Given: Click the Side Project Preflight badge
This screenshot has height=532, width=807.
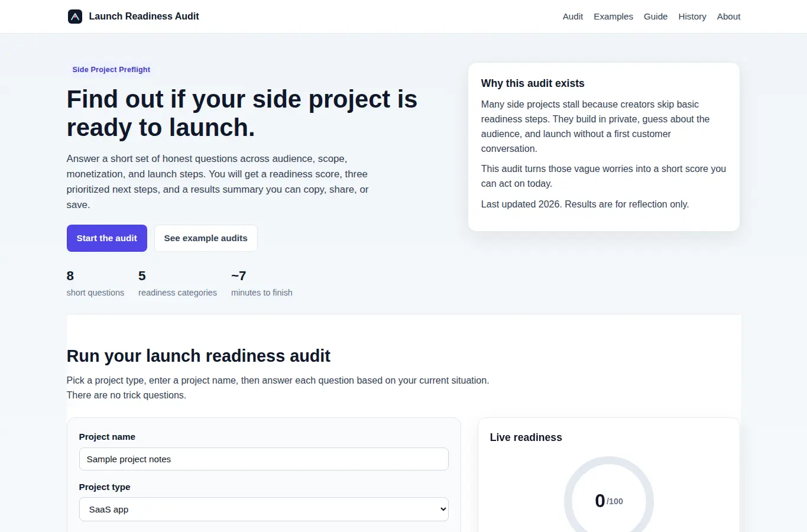Looking at the screenshot, I should tap(111, 70).
